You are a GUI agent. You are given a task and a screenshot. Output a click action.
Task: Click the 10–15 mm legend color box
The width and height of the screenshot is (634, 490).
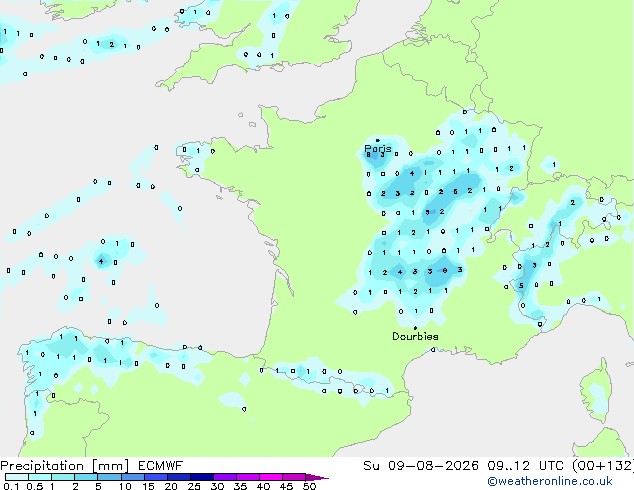click(132, 477)
